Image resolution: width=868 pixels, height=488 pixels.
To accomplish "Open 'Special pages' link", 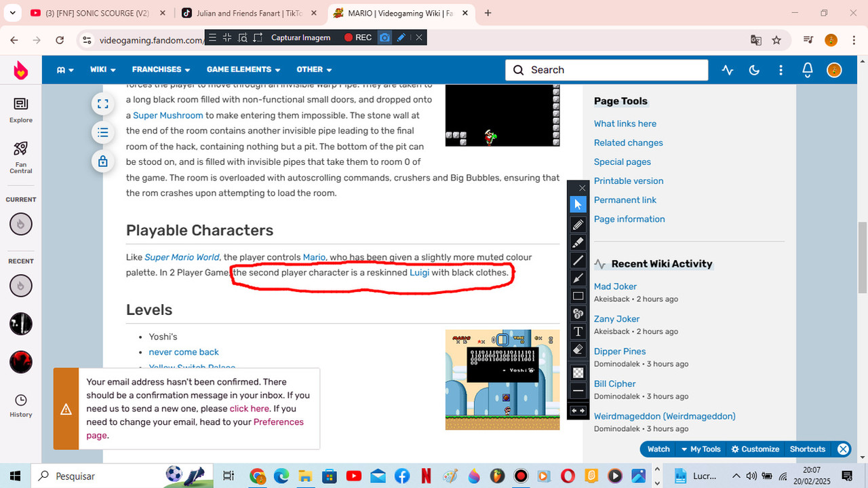I will coord(623,162).
